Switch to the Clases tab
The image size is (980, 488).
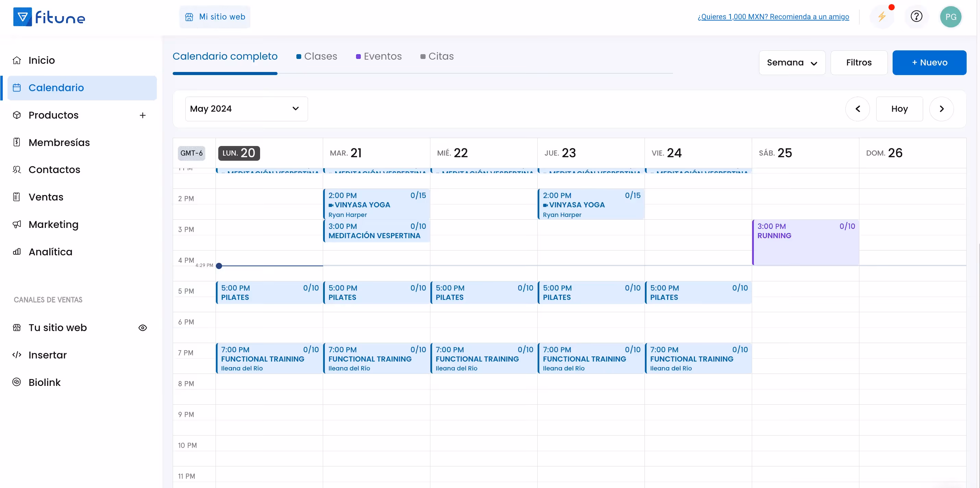coord(317,56)
